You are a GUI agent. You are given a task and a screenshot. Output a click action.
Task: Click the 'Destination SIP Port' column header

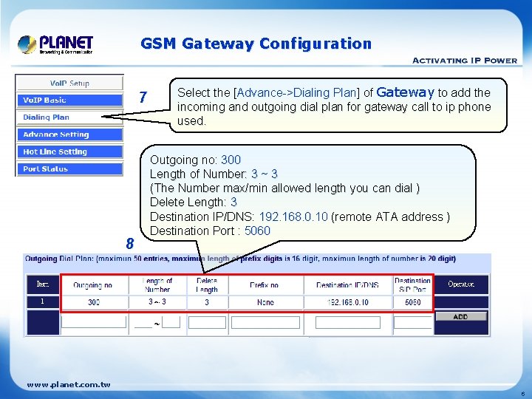pos(412,285)
